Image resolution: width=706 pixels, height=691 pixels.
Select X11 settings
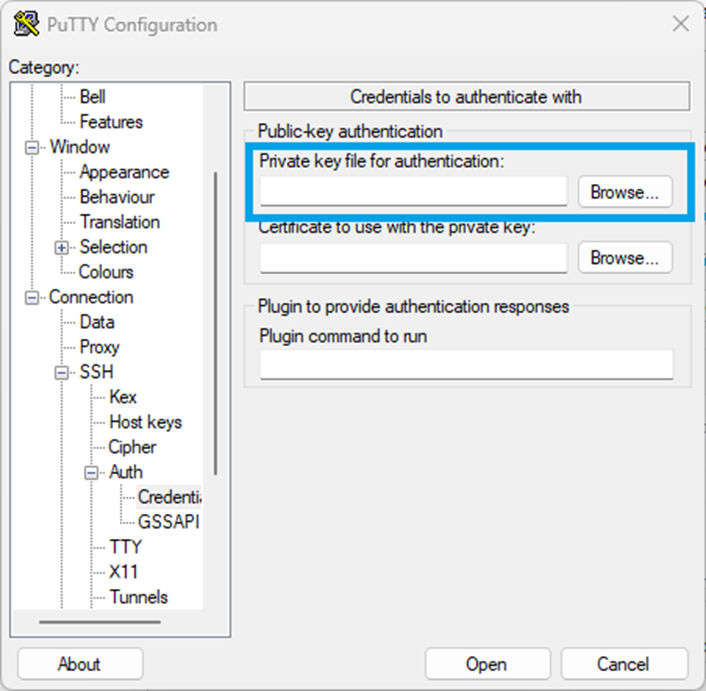click(123, 572)
